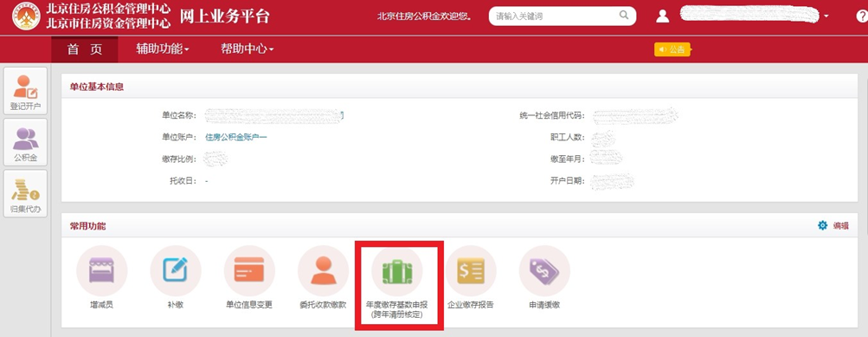Open 补缴 function icon

pyautogui.click(x=176, y=271)
